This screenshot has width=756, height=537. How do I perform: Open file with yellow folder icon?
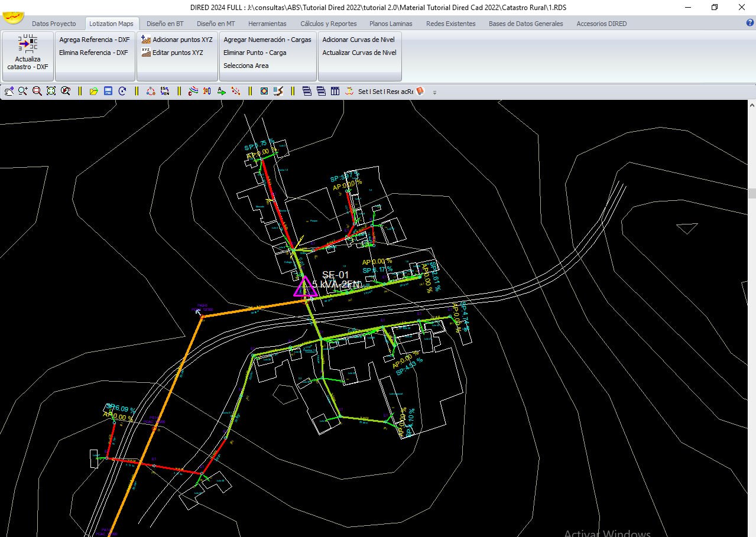94,91
